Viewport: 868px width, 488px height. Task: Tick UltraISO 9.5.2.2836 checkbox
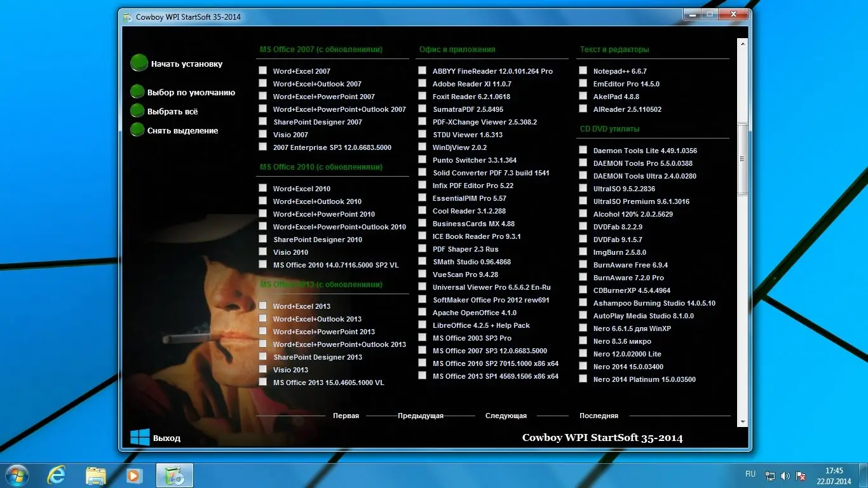(x=583, y=188)
